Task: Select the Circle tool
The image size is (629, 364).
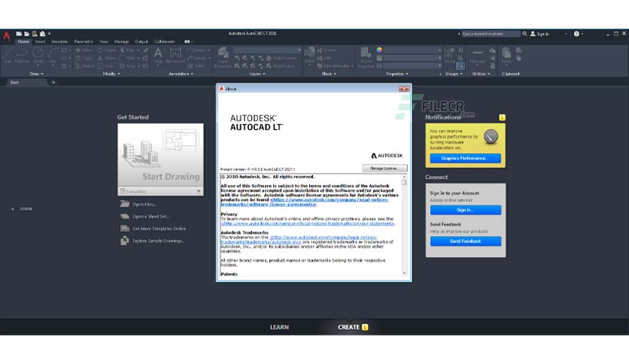Action: click(x=38, y=56)
